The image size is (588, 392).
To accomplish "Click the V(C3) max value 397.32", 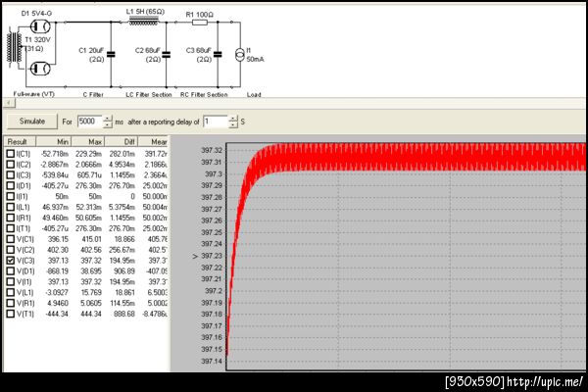I will point(91,261).
